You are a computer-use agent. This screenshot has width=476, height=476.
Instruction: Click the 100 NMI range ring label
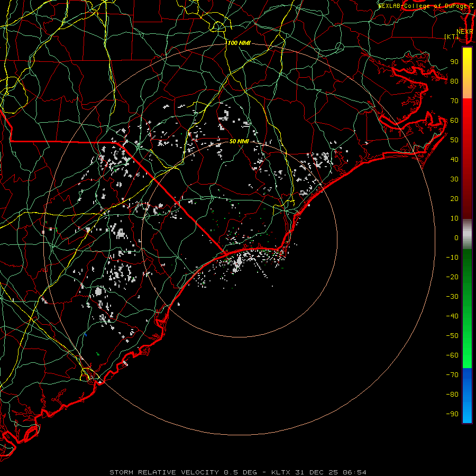coord(239,43)
